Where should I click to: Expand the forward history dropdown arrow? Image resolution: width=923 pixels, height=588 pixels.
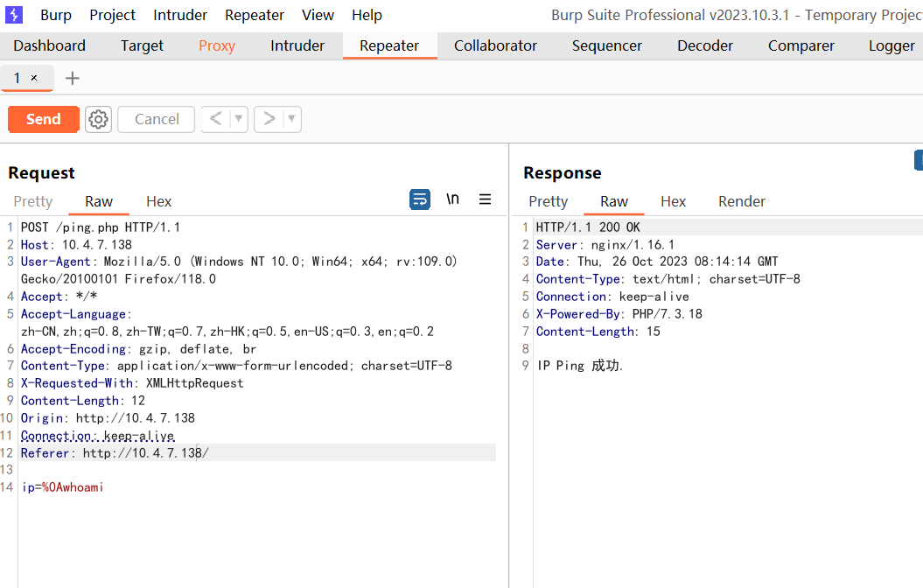[291, 119]
